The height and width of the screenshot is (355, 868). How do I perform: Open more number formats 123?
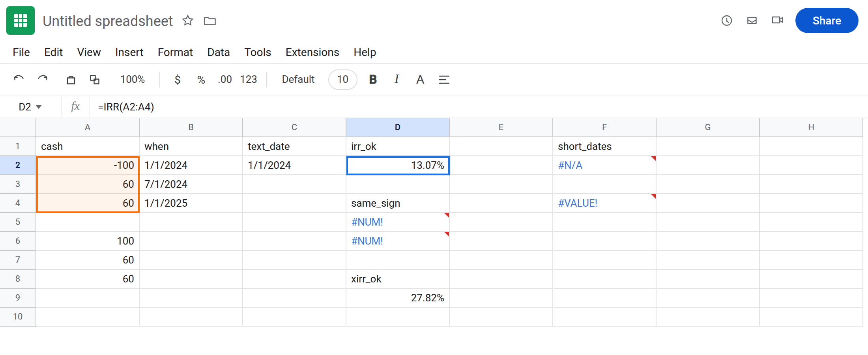(x=249, y=80)
